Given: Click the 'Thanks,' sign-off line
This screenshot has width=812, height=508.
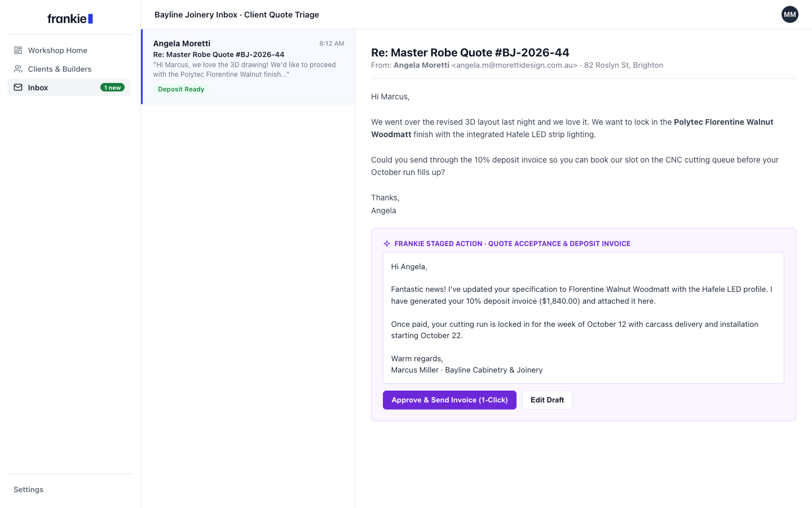Looking at the screenshot, I should click(x=385, y=198).
